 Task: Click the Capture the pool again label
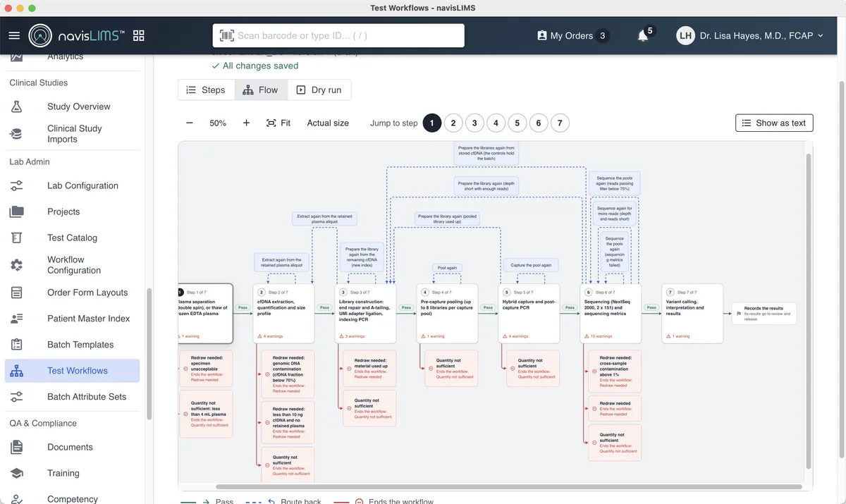[531, 265]
